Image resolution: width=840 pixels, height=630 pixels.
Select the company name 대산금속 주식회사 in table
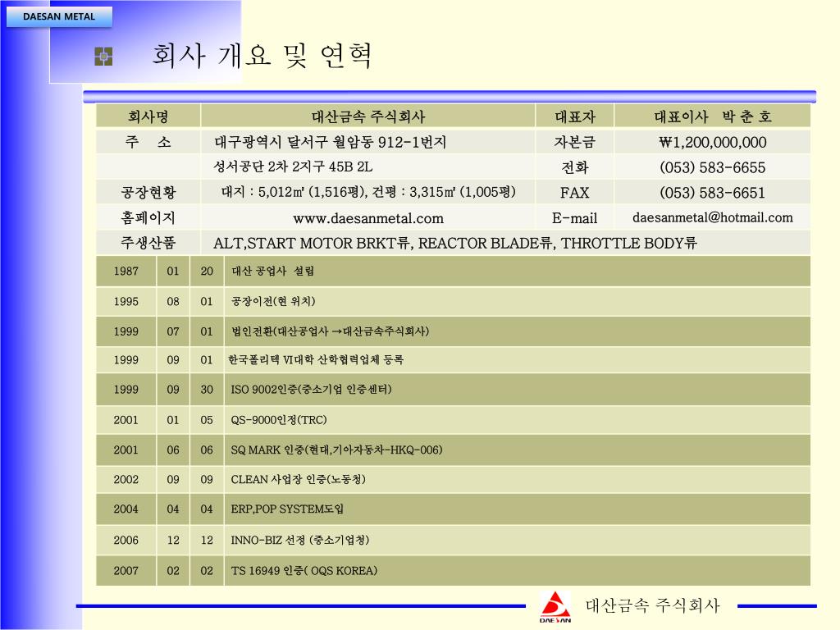[x=368, y=116]
